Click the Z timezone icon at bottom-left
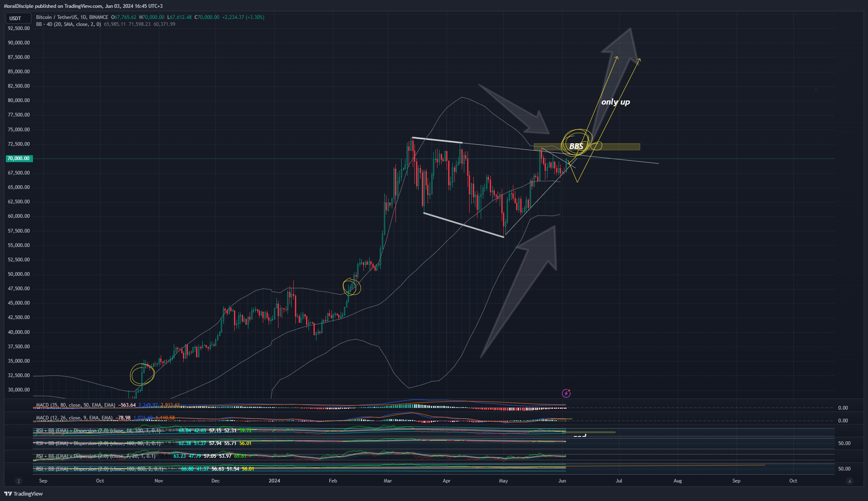This screenshot has height=501, width=868. (18, 481)
